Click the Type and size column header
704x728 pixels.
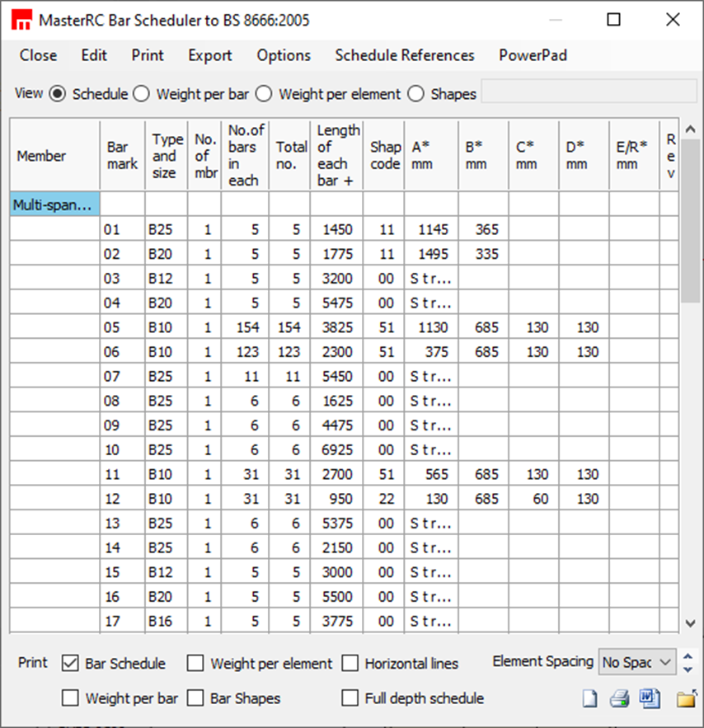click(167, 156)
